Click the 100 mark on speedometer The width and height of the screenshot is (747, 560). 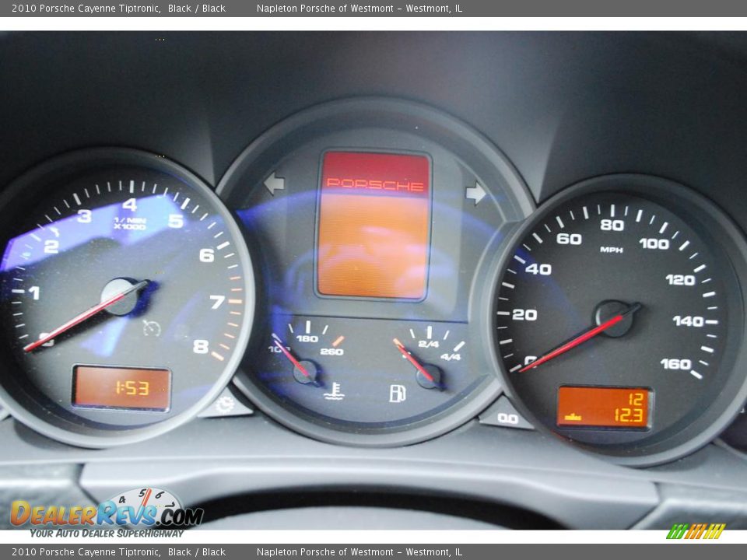[x=654, y=243]
